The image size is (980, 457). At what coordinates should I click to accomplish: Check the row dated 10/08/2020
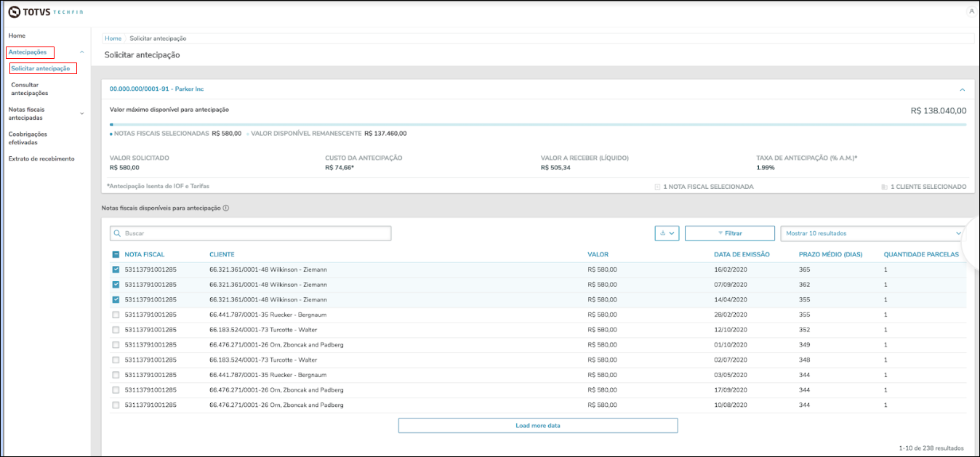116,405
